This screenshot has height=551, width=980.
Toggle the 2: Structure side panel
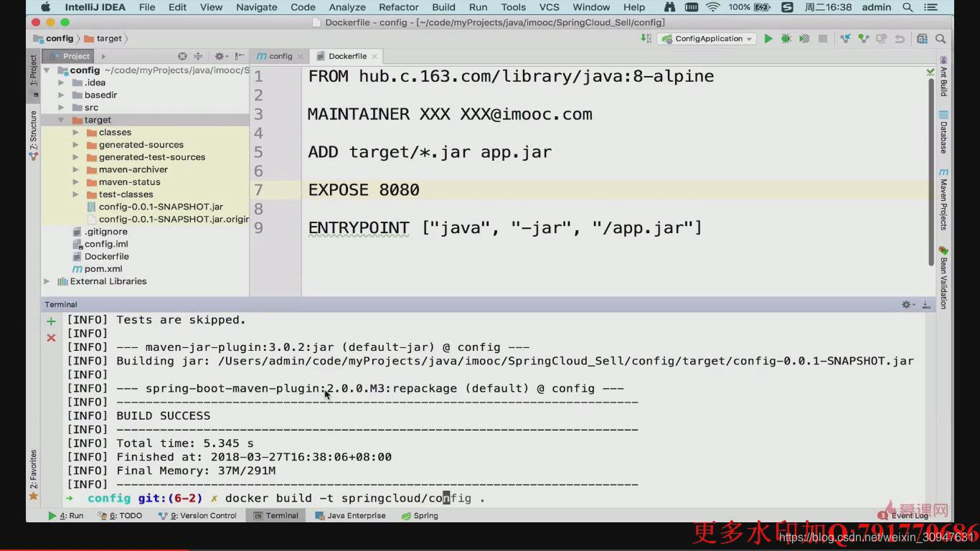(x=33, y=135)
